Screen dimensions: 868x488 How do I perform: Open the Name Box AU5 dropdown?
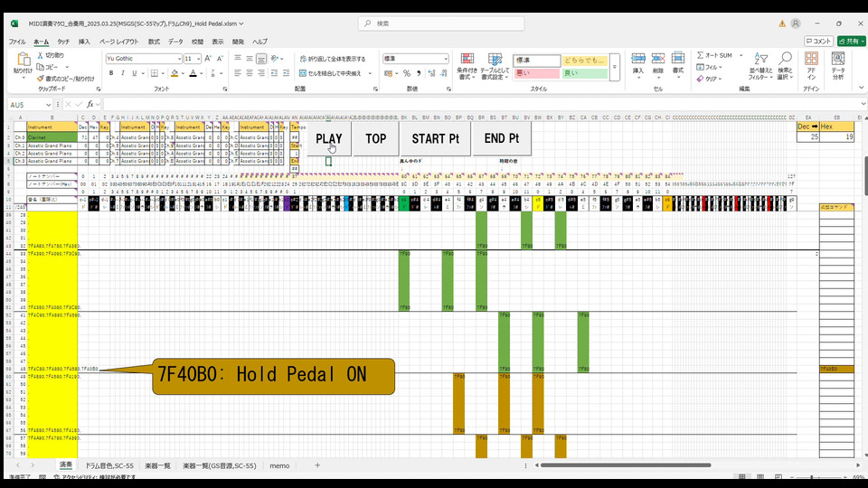coord(48,105)
